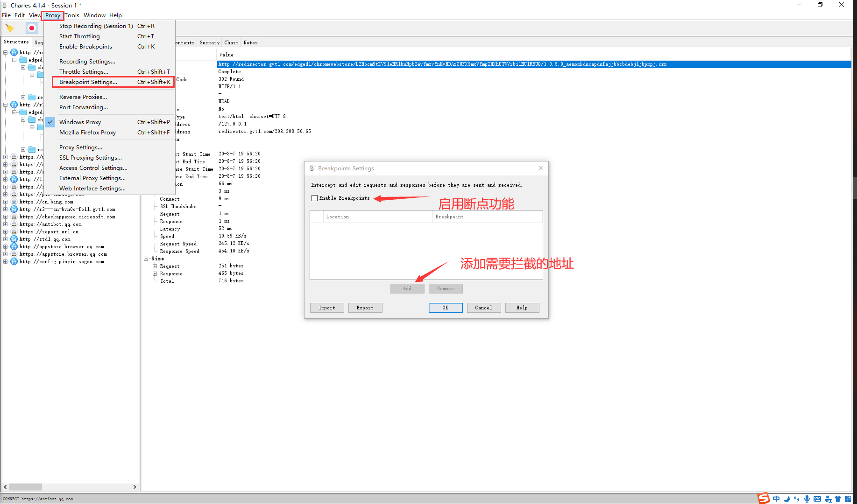Expand the http://stdl.qq.com tree node
Screen dimensions: 857x504
click(6, 239)
